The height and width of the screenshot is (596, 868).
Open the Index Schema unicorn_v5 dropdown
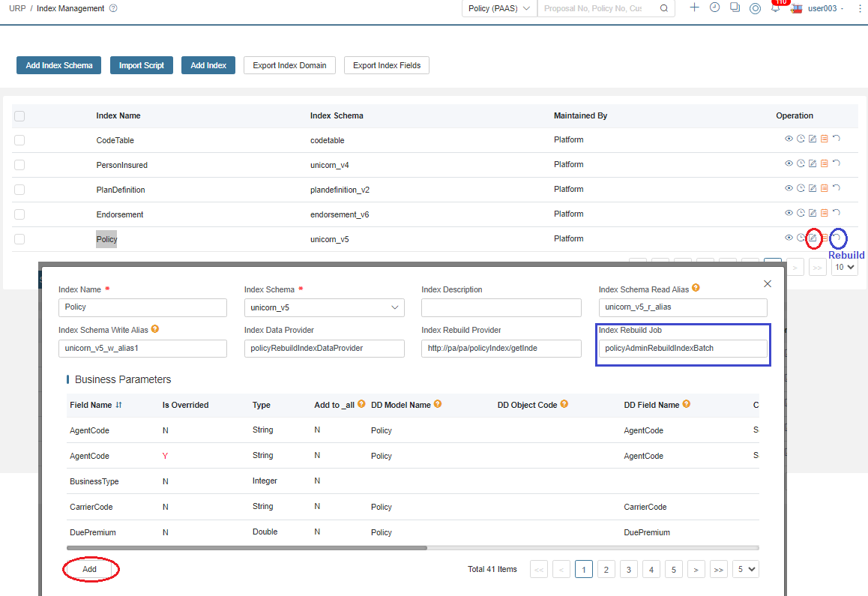click(x=325, y=307)
